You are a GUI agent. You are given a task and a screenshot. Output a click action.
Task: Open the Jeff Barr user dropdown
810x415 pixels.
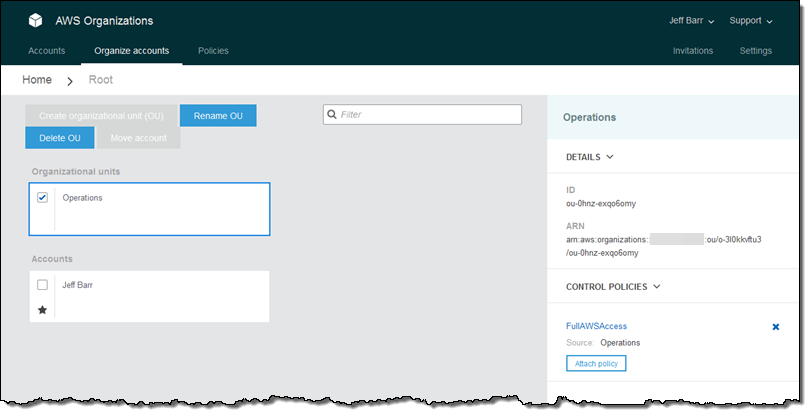click(691, 21)
